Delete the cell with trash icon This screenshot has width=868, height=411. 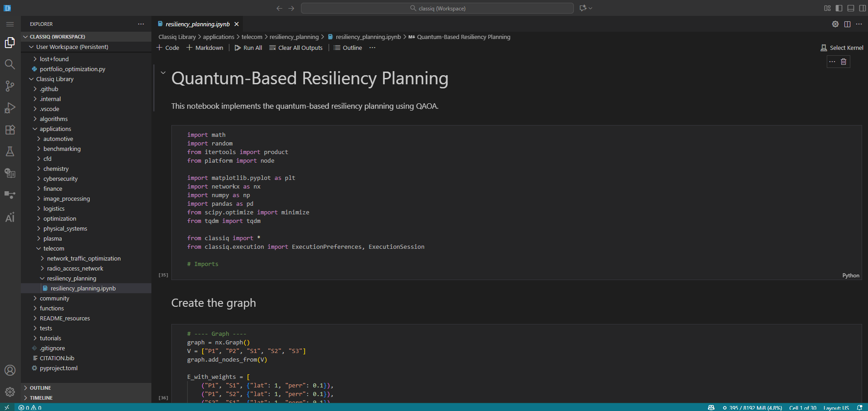click(844, 62)
